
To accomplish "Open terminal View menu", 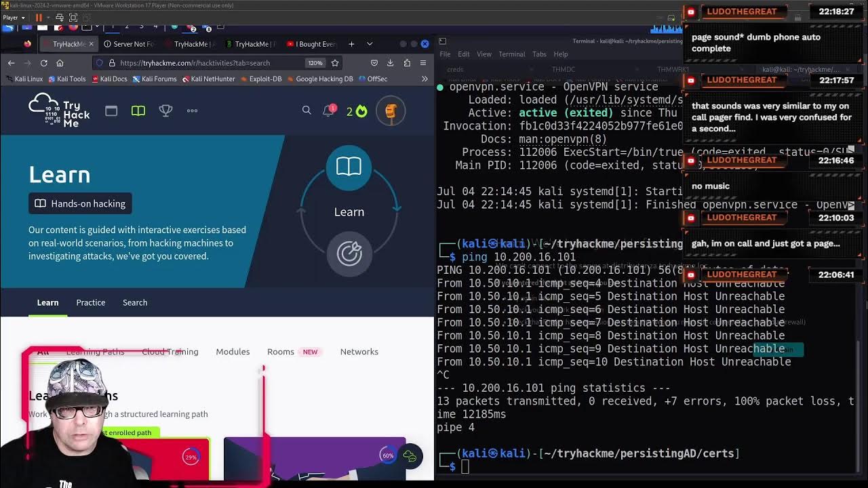I will (x=484, y=54).
